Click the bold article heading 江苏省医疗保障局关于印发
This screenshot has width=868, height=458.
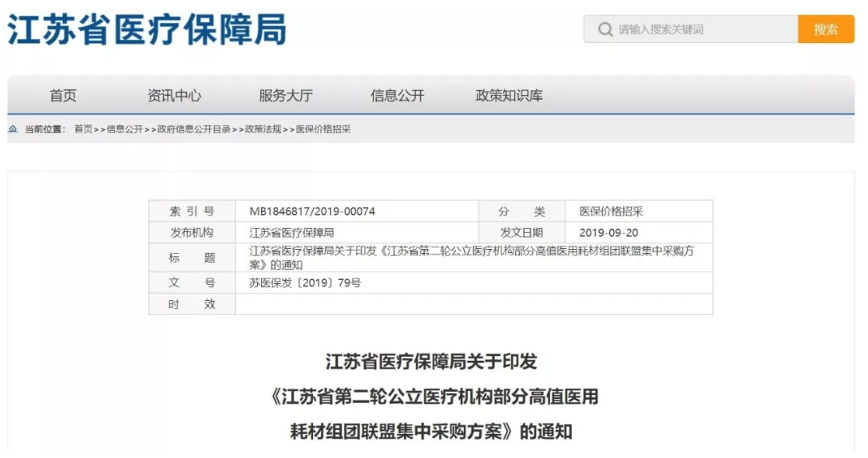[431, 361]
